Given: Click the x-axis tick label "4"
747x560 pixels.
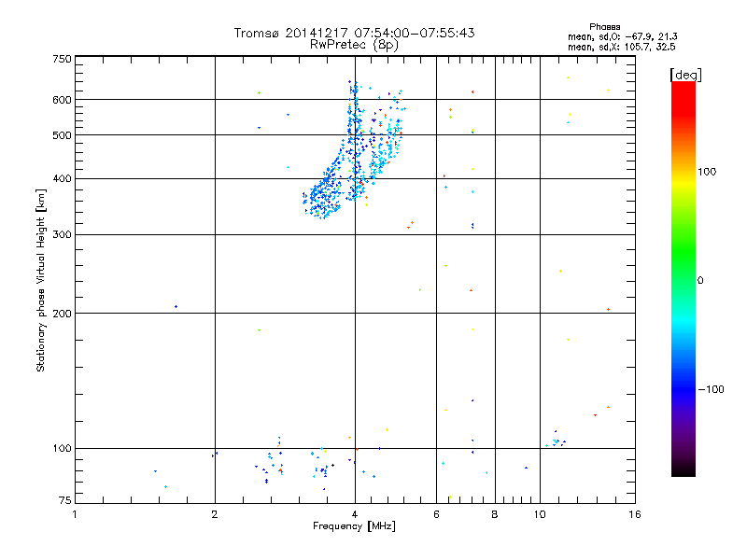Looking at the screenshot, I should [355, 514].
